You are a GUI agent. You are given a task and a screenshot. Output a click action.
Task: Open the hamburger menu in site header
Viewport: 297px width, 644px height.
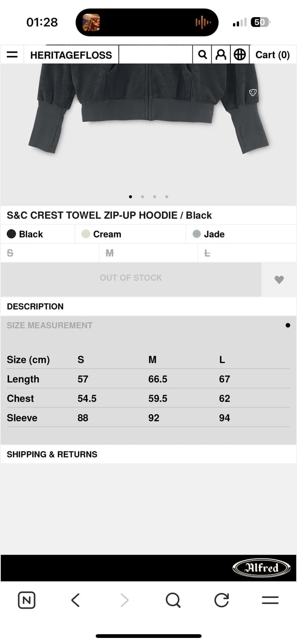[x=12, y=55]
